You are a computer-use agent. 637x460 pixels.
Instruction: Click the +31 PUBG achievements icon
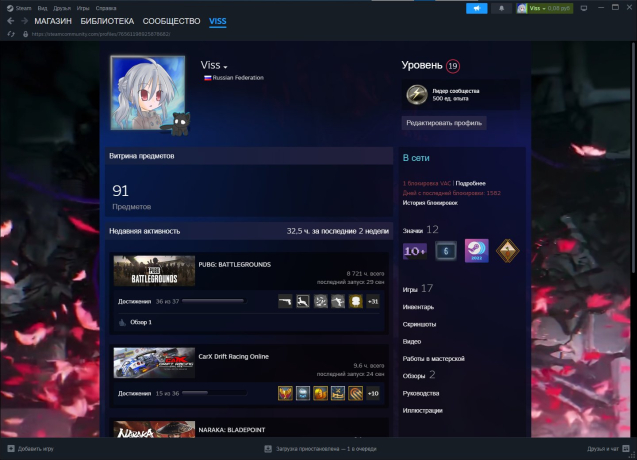click(373, 301)
